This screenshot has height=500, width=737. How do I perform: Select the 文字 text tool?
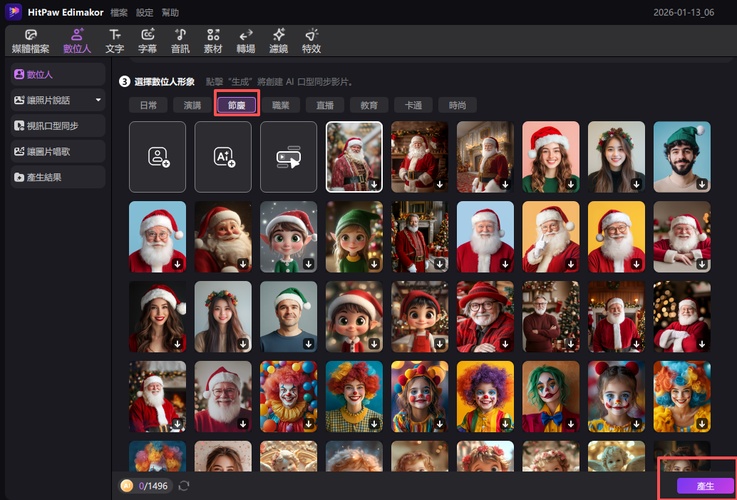115,41
